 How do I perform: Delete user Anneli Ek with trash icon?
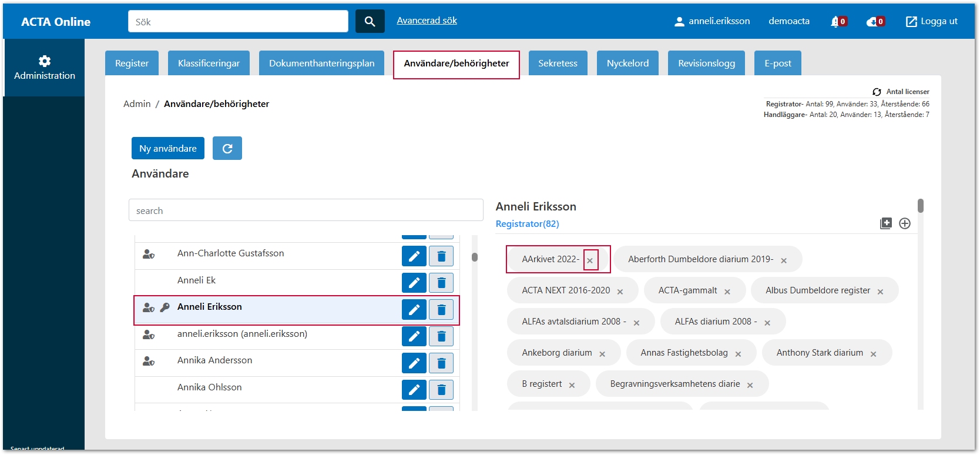click(441, 283)
